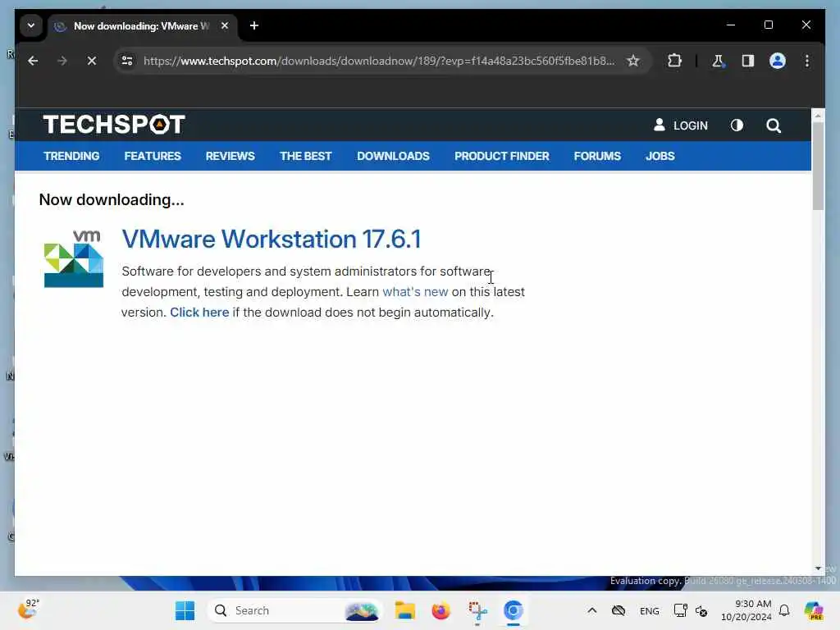Open the TRENDING menu
The height and width of the screenshot is (630, 840).
72,156
